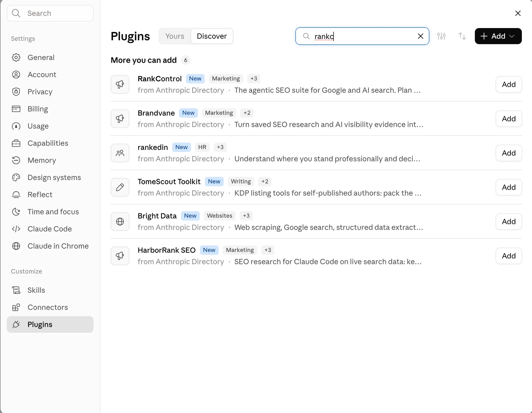Click the Writing tag on TomeScout Toolkit
This screenshot has height=413, width=532.
click(x=241, y=182)
